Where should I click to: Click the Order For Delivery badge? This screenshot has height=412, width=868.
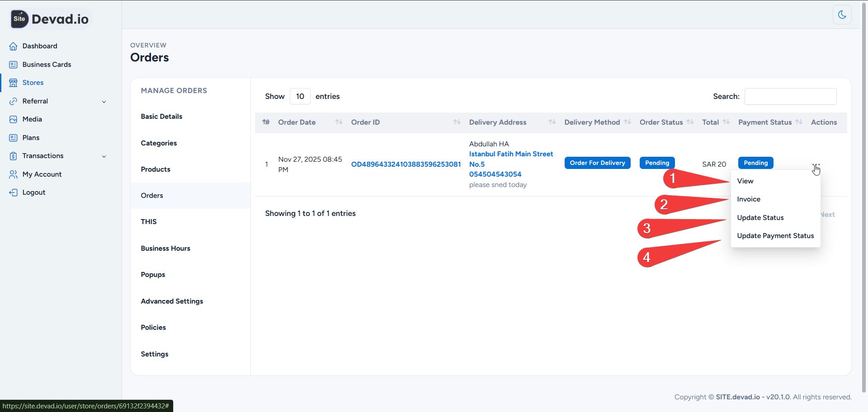(597, 163)
